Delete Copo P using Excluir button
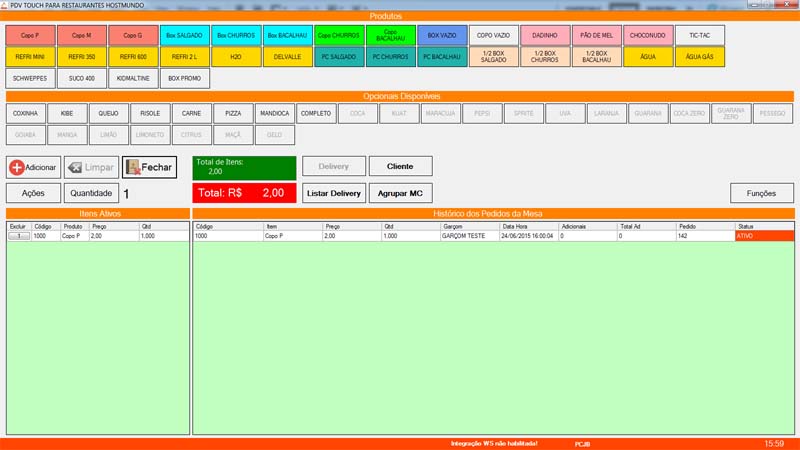Image resolution: width=800 pixels, height=450 pixels. 17,237
